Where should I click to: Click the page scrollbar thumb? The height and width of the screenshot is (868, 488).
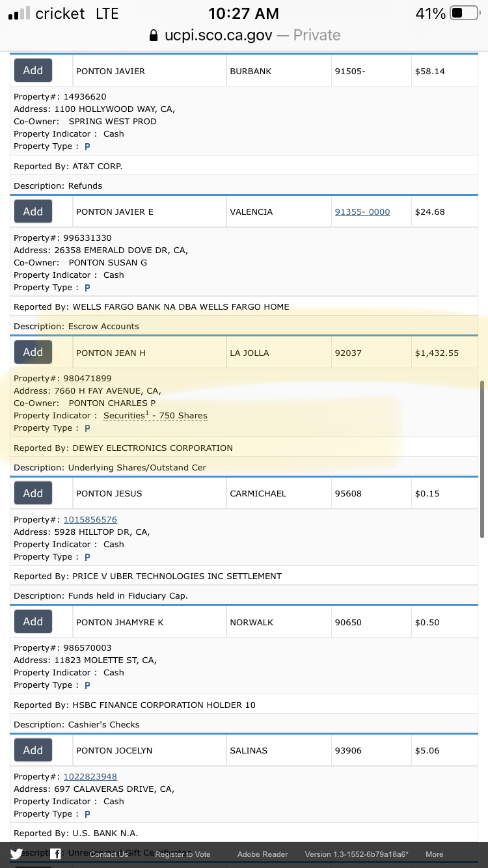(x=482, y=459)
